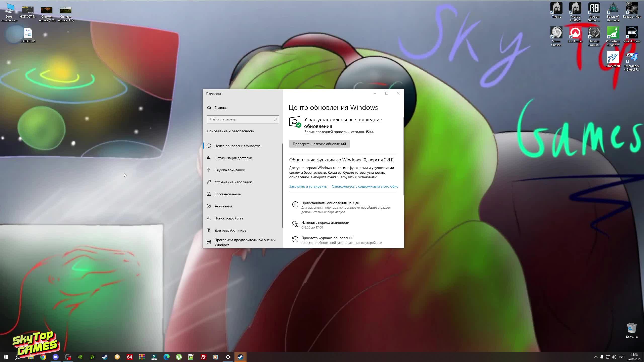Select Просмотр журнала обновлений option
The height and width of the screenshot is (362, 644).
coord(327,238)
